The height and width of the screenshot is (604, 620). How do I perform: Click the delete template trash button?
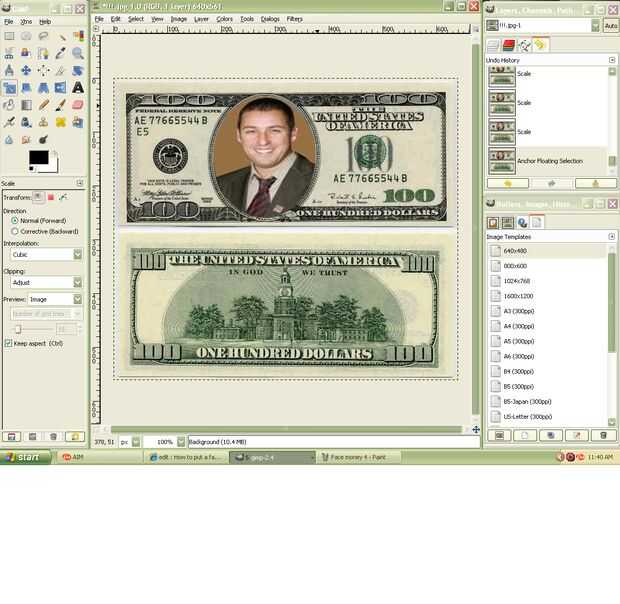point(603,435)
